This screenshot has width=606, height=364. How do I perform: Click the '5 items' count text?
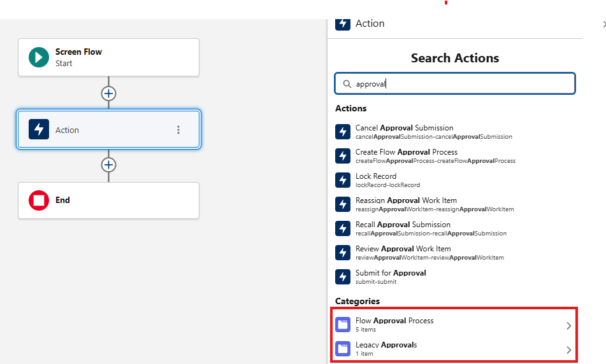(x=366, y=329)
